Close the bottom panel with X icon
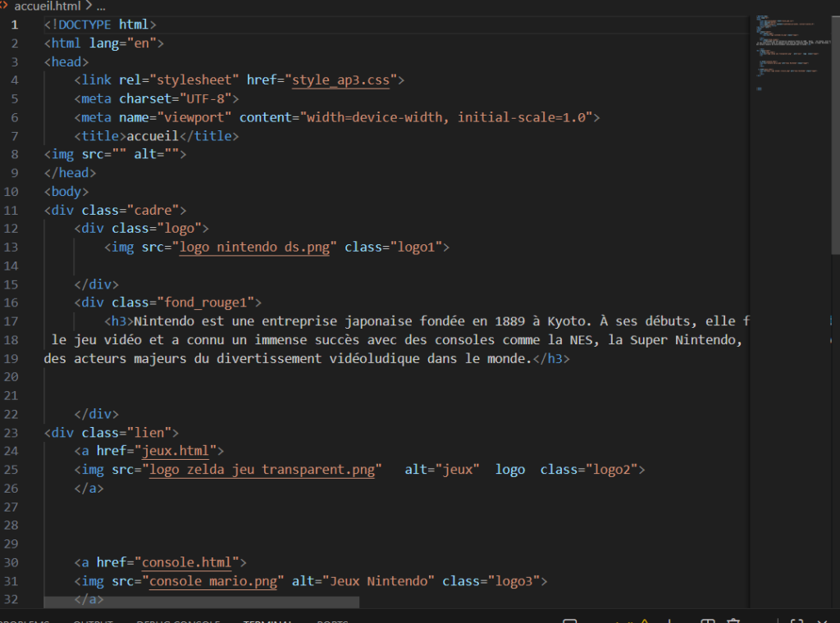The height and width of the screenshot is (623, 840). click(824, 621)
